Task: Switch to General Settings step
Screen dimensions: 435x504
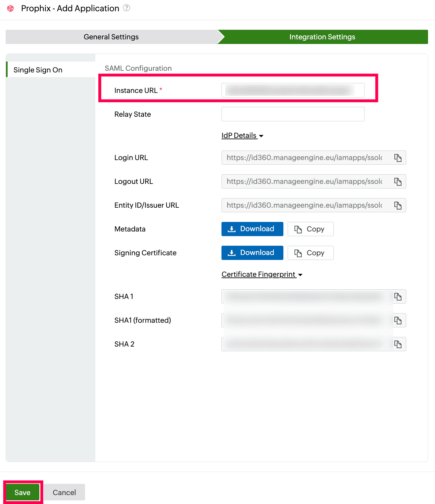Action: pos(111,37)
